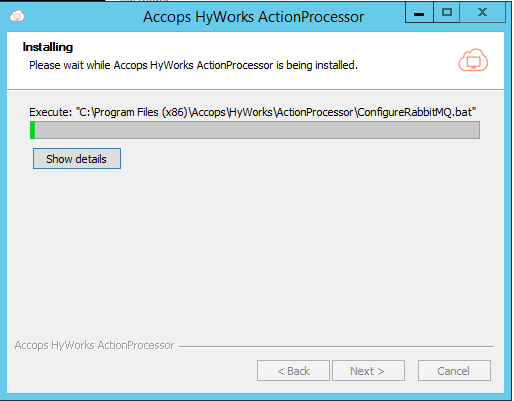
Task: Click the Accops cloud icon in title bar
Action: [17, 16]
